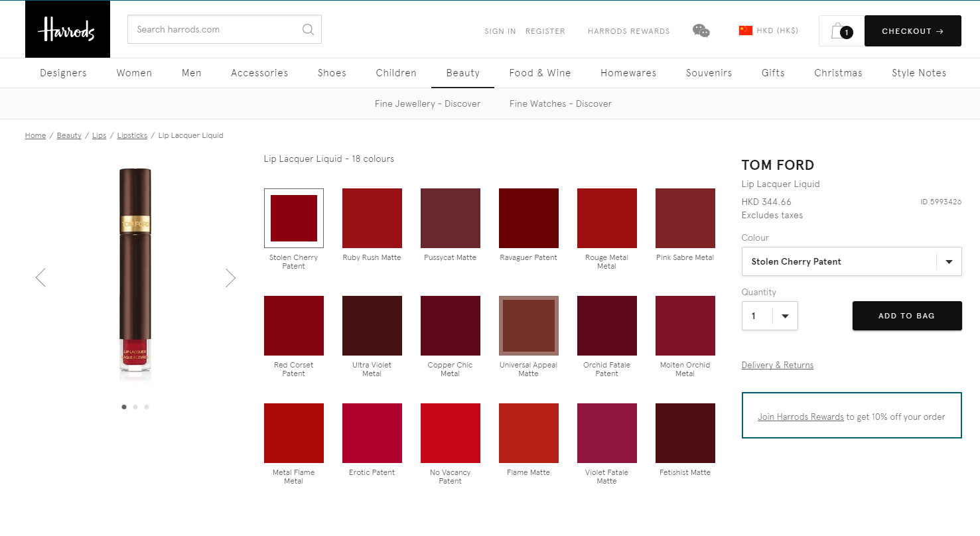Open the Food & Wine menu
This screenshot has width=980, height=536.
point(540,73)
